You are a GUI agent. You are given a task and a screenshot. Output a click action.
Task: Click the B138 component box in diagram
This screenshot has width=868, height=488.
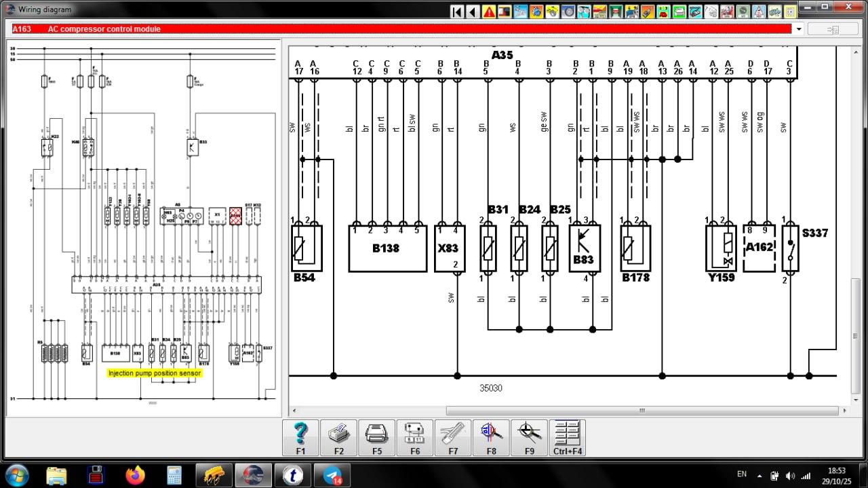(x=385, y=248)
